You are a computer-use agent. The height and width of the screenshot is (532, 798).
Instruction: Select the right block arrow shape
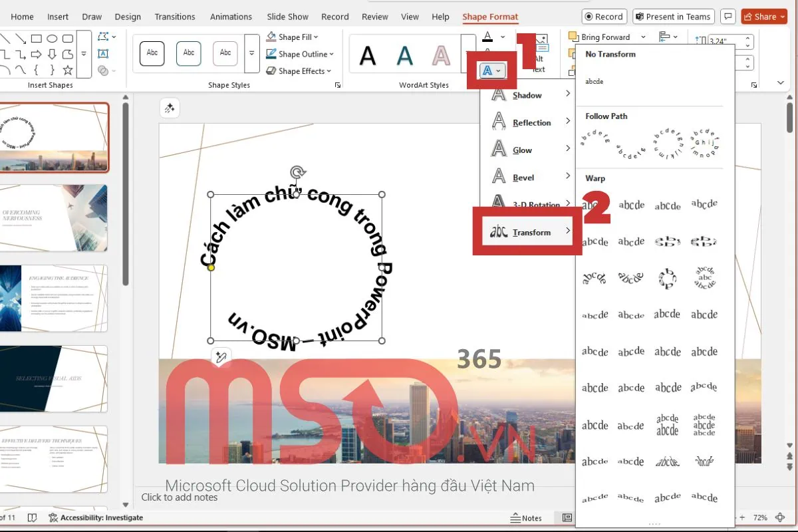point(37,54)
